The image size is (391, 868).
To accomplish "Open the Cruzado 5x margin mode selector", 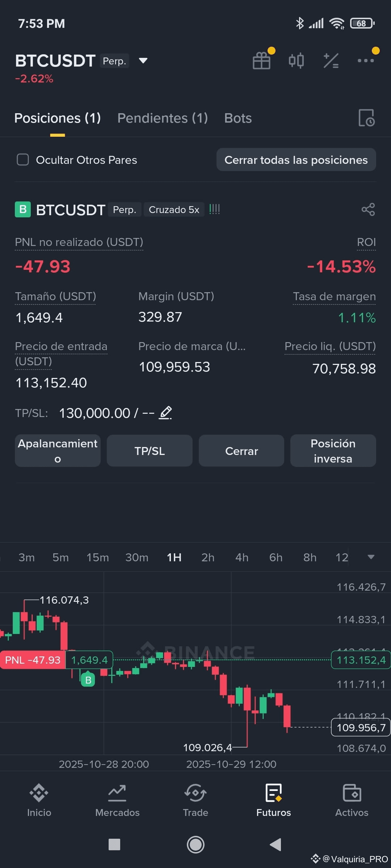I will (x=174, y=209).
